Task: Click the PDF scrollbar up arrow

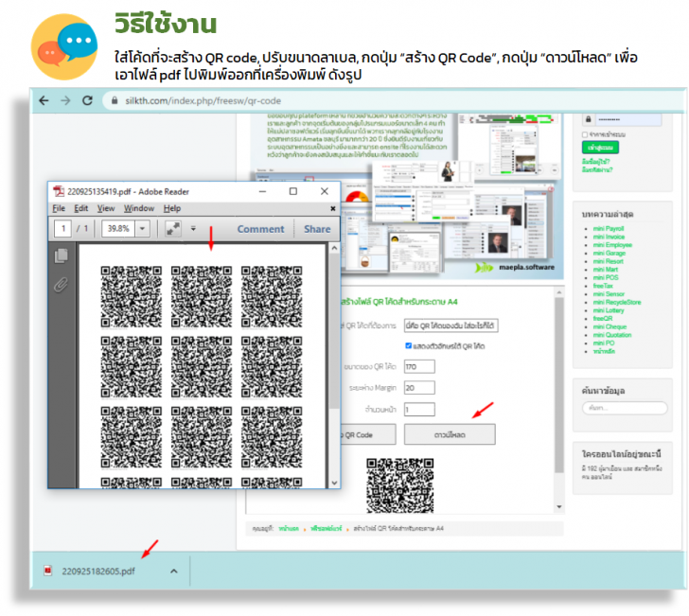Action: pos(334,248)
